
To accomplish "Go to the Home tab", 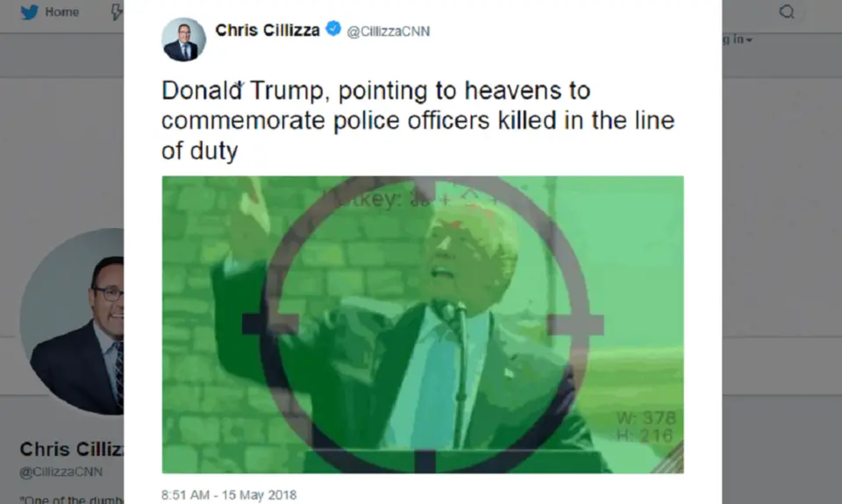I will click(x=61, y=11).
